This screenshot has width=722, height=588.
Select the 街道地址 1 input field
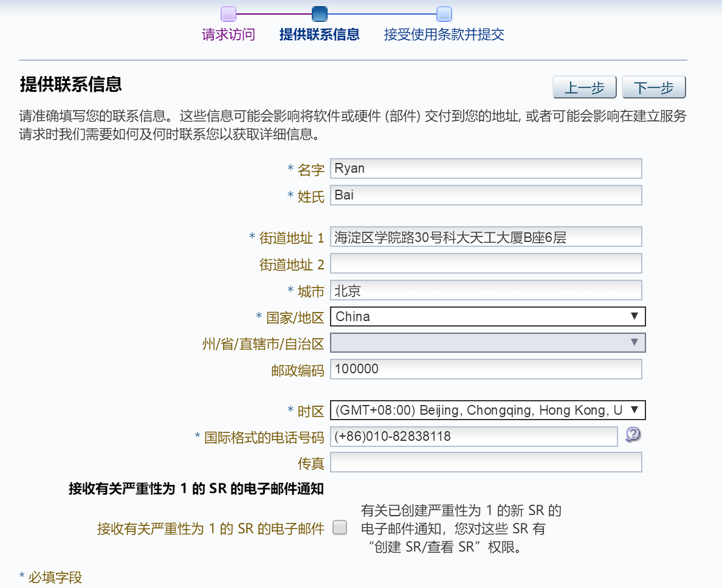486,237
